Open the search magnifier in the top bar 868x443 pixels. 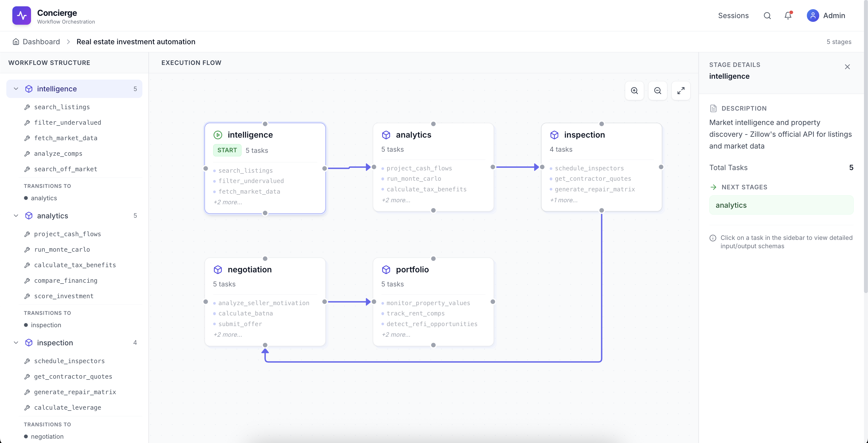click(x=767, y=16)
